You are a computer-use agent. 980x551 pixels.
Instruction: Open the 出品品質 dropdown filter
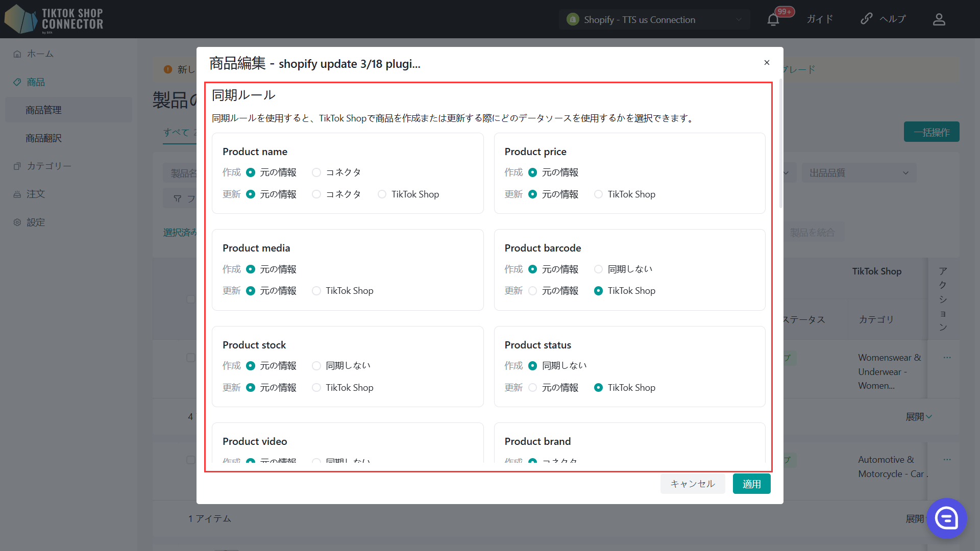(859, 173)
